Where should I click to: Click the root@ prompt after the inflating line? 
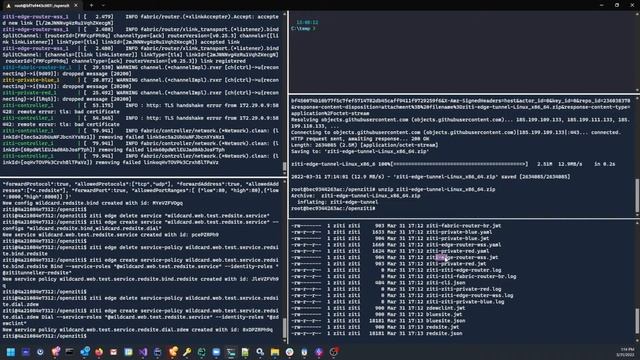(333, 209)
